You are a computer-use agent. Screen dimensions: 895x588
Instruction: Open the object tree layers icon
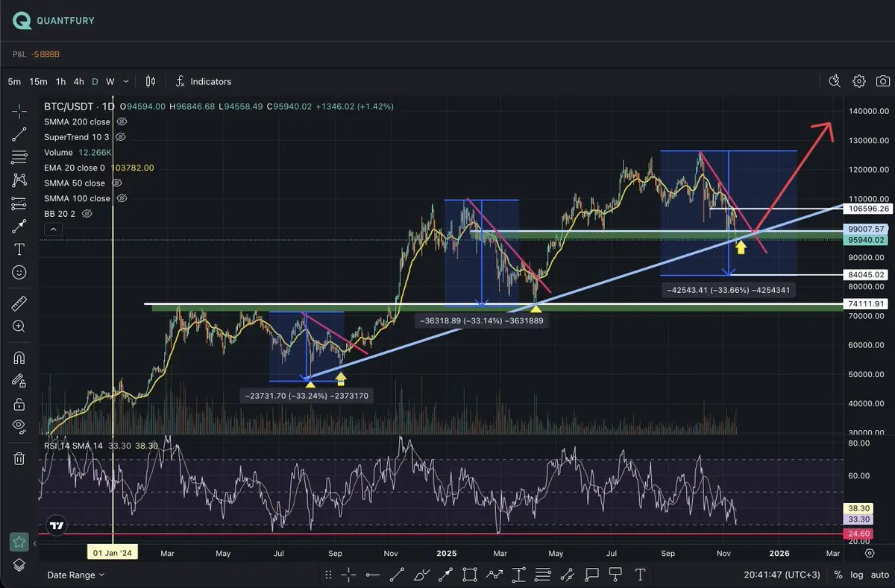click(x=19, y=564)
